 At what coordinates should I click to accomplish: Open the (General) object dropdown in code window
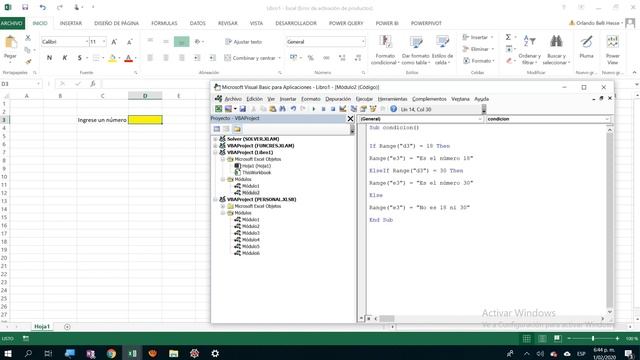pyautogui.click(x=480, y=119)
